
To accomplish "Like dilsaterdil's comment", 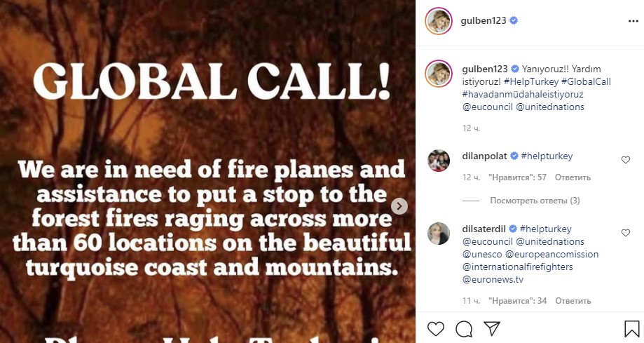I will click(x=626, y=233).
